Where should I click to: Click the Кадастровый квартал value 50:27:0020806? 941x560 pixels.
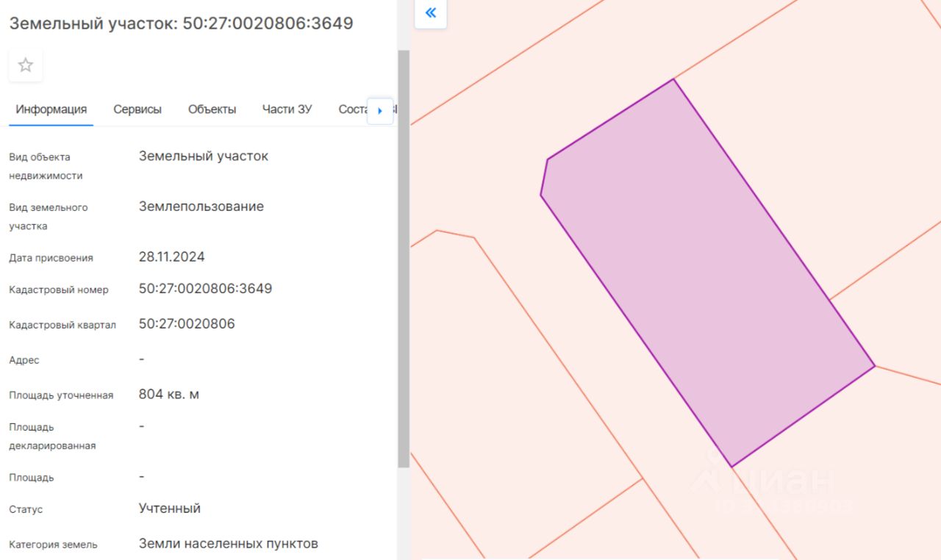[x=187, y=324]
